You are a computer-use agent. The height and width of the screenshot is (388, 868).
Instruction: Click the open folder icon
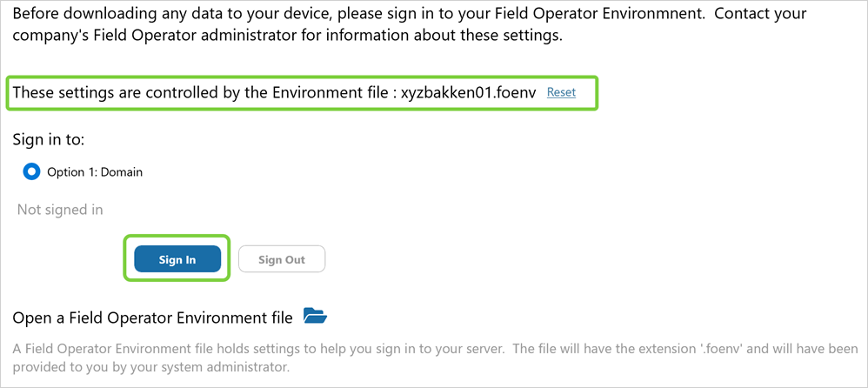coord(315,316)
